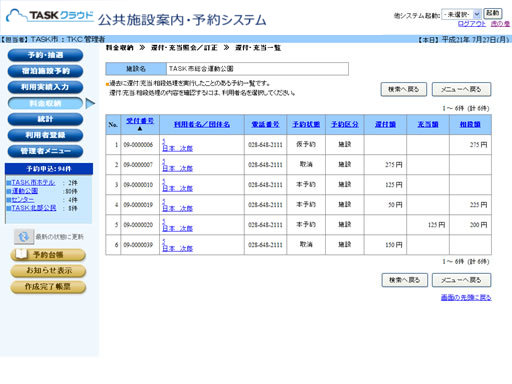
Task: Click the refresh arrows icon in sidebar
Action: pos(24,237)
